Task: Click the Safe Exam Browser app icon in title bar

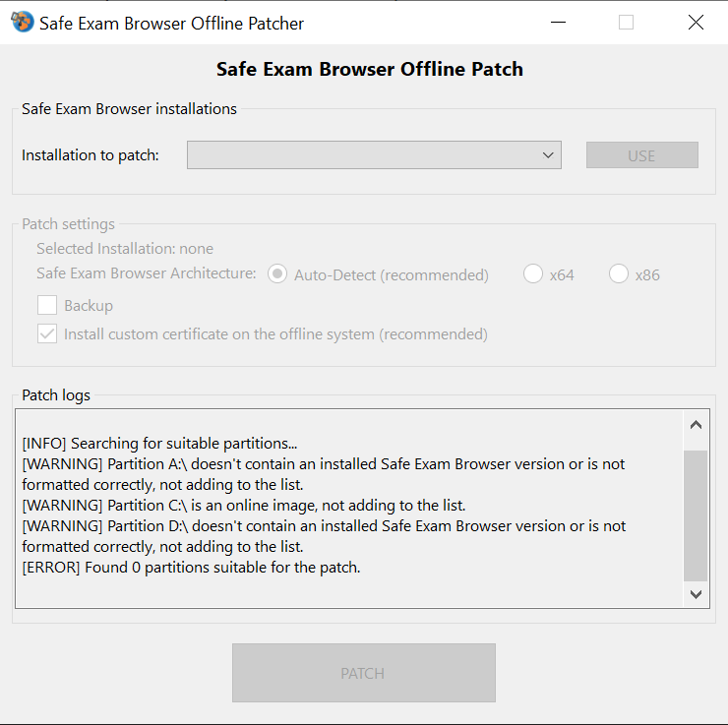Action: pyautogui.click(x=21, y=23)
